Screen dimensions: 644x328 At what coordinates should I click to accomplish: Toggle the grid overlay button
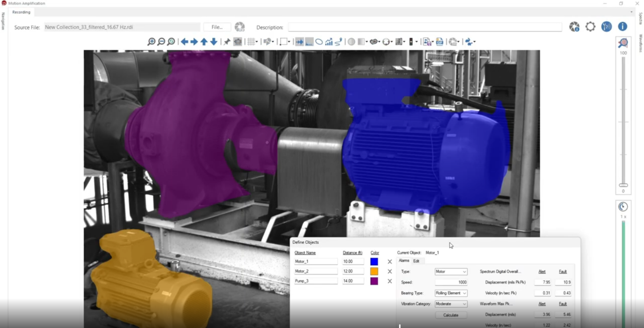pyautogui.click(x=251, y=42)
